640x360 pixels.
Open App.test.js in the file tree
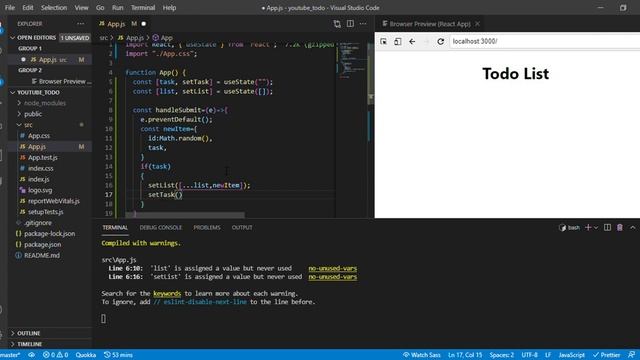pos(50,157)
